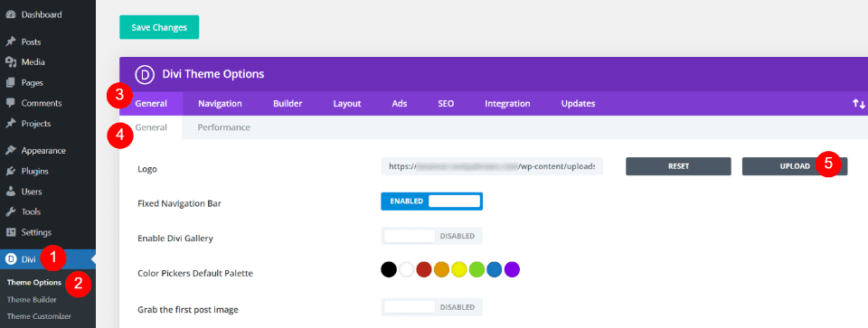Click the Logo URL input field

492,166
